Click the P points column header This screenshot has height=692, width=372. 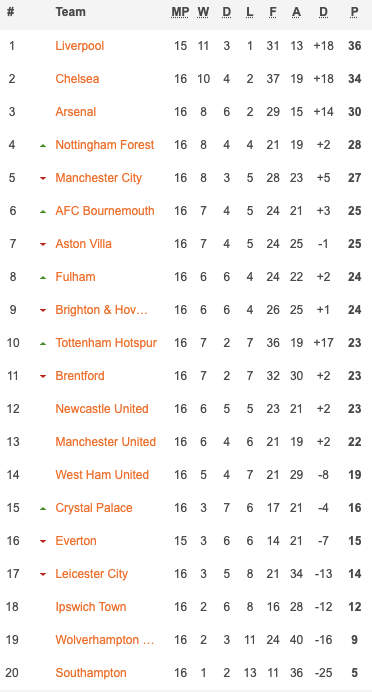[x=354, y=12]
